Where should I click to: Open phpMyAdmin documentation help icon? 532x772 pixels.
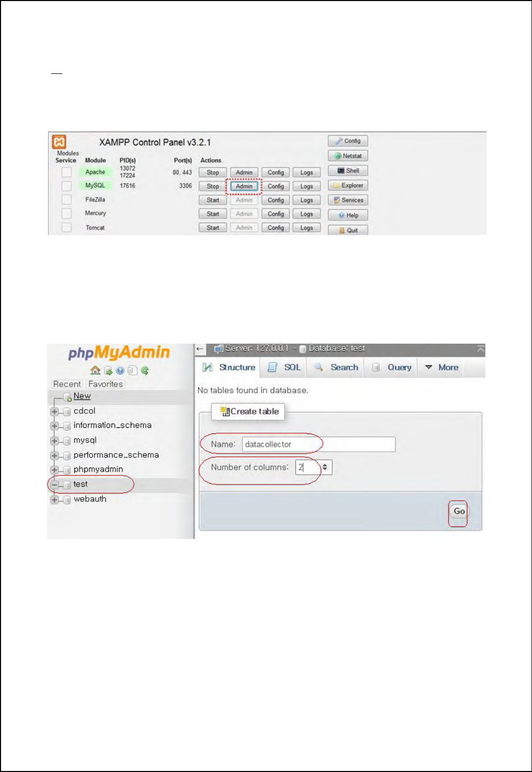pyautogui.click(x=120, y=370)
